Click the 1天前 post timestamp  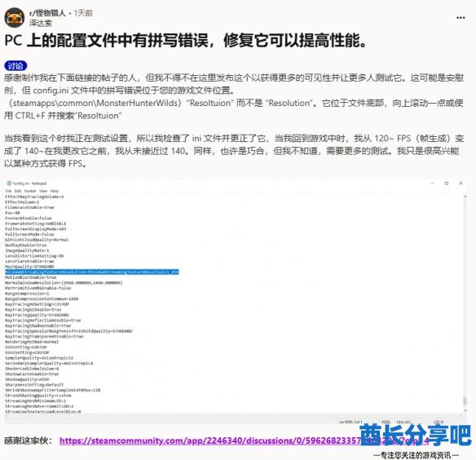(83, 13)
